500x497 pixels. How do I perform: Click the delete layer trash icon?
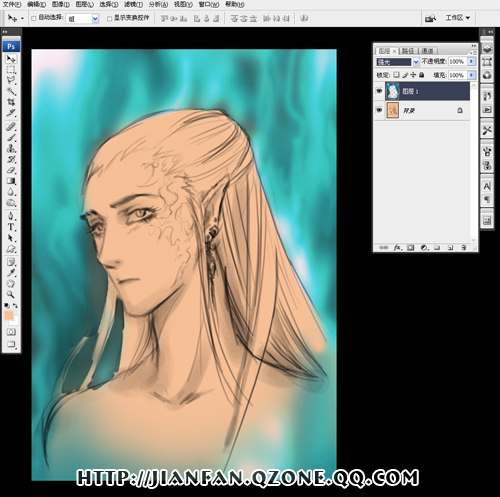(463, 248)
